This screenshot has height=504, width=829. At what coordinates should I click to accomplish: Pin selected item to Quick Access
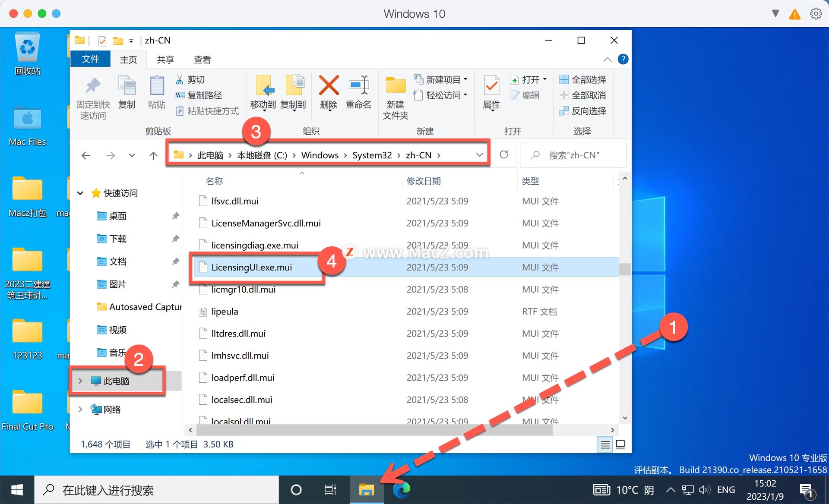[x=93, y=96]
